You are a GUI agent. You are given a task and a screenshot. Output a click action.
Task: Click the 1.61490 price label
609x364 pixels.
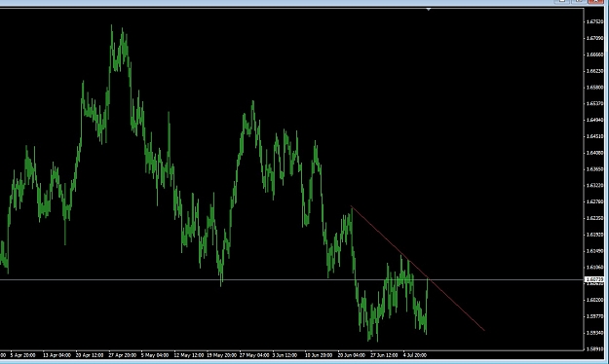tap(595, 251)
